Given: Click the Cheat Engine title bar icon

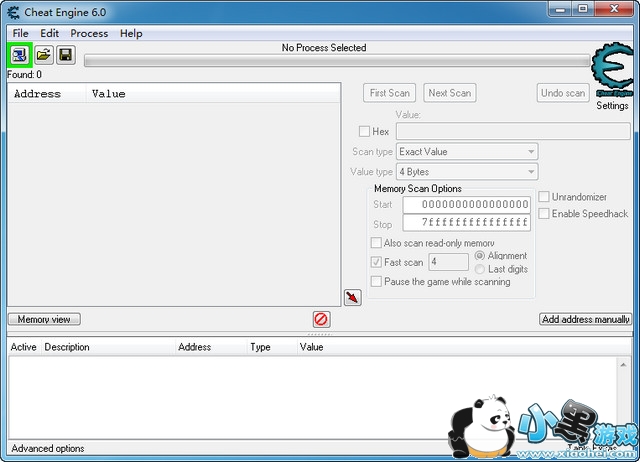Looking at the screenshot, I should pyautogui.click(x=13, y=13).
